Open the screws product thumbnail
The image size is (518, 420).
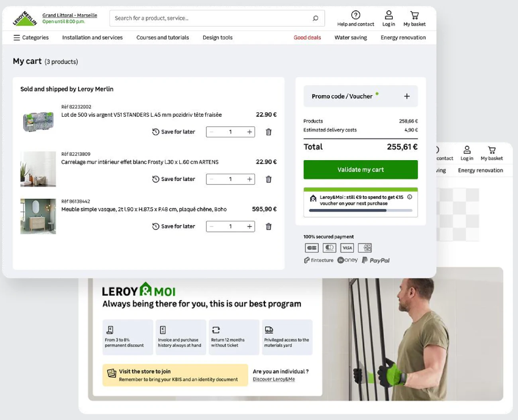tap(38, 121)
